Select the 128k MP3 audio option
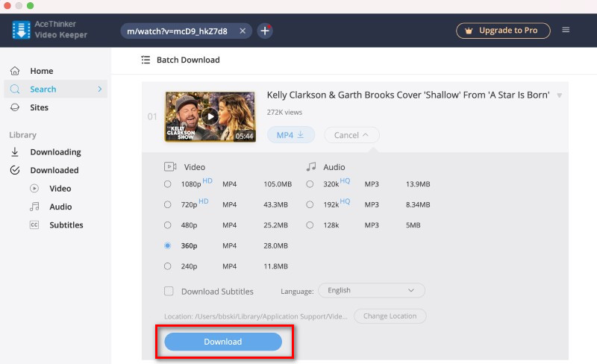 [x=310, y=225]
